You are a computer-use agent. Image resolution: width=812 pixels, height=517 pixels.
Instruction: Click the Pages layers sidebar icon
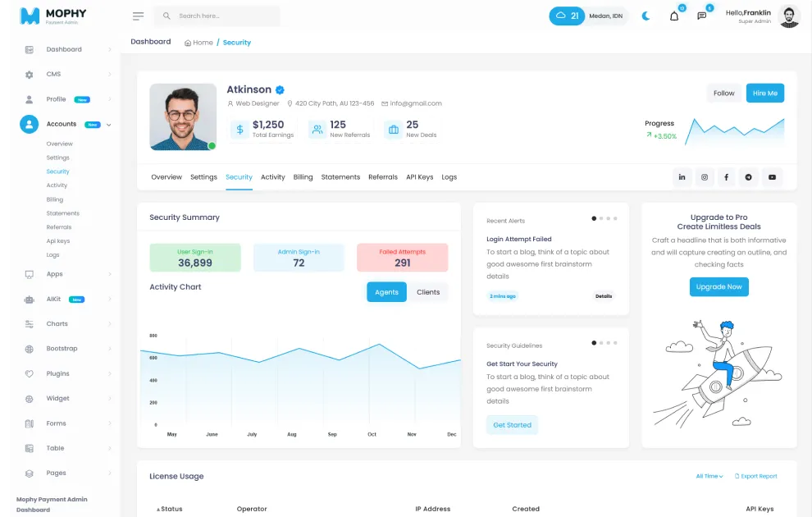pos(29,474)
